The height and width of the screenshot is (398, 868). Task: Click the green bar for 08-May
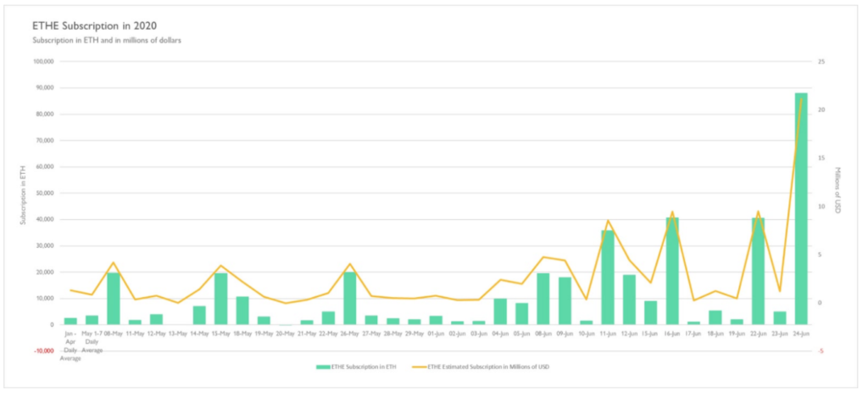click(x=114, y=298)
